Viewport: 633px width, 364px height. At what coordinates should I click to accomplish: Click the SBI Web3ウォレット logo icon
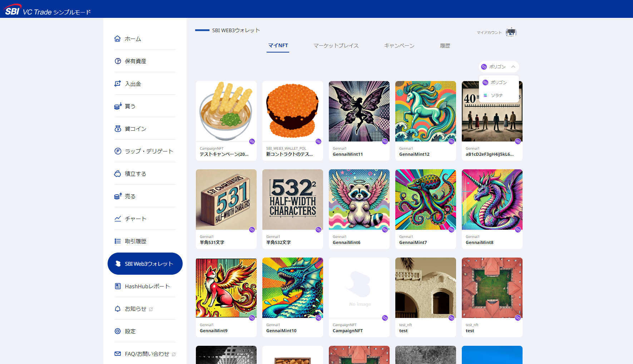click(x=118, y=264)
